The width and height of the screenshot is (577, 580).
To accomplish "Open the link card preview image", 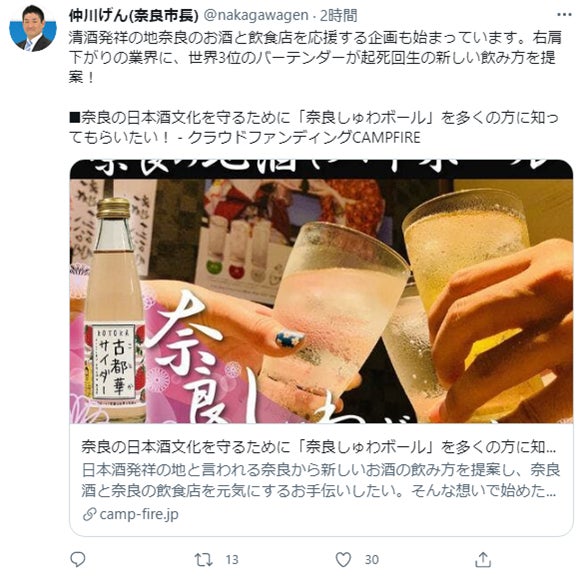I will tap(321, 291).
